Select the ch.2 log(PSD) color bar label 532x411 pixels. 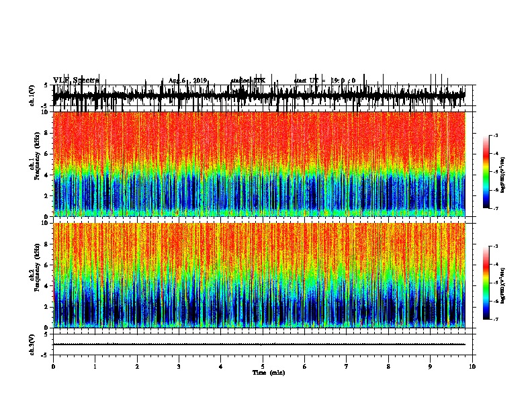click(502, 285)
